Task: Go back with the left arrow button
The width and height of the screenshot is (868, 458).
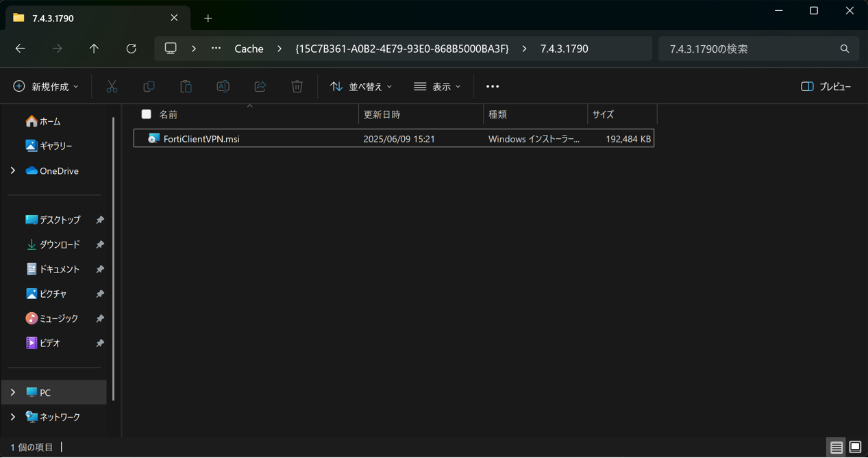Action: coord(21,49)
